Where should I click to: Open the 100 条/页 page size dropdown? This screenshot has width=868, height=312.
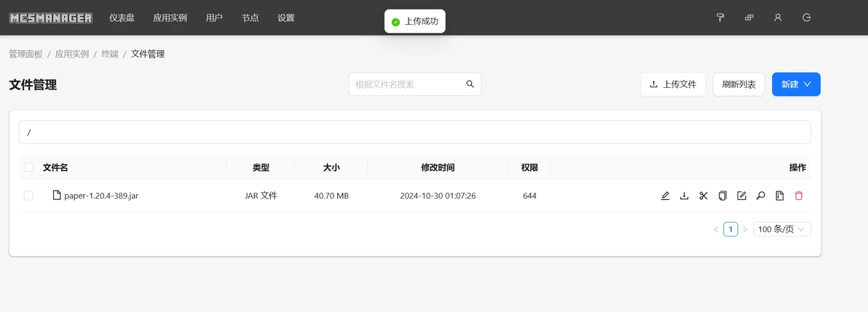[x=781, y=229]
